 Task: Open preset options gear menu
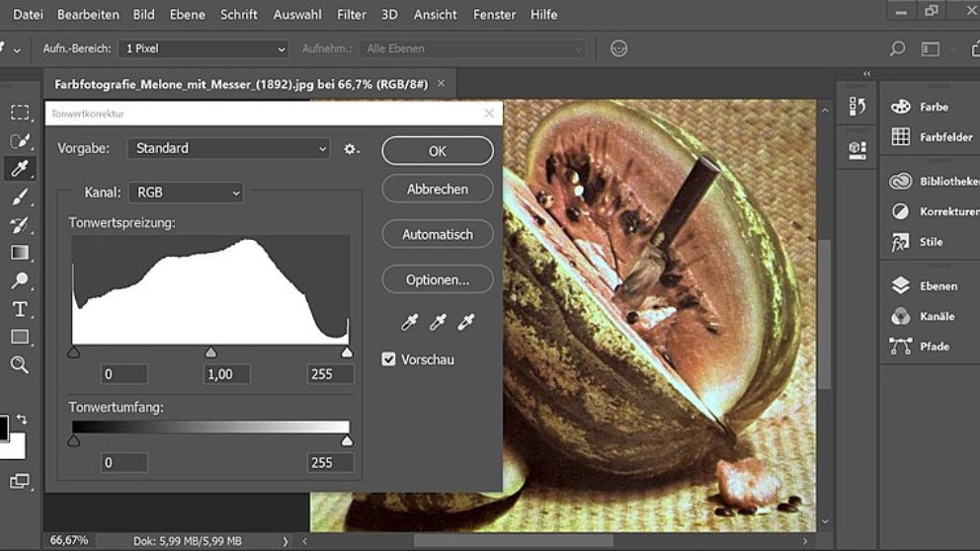click(x=352, y=149)
